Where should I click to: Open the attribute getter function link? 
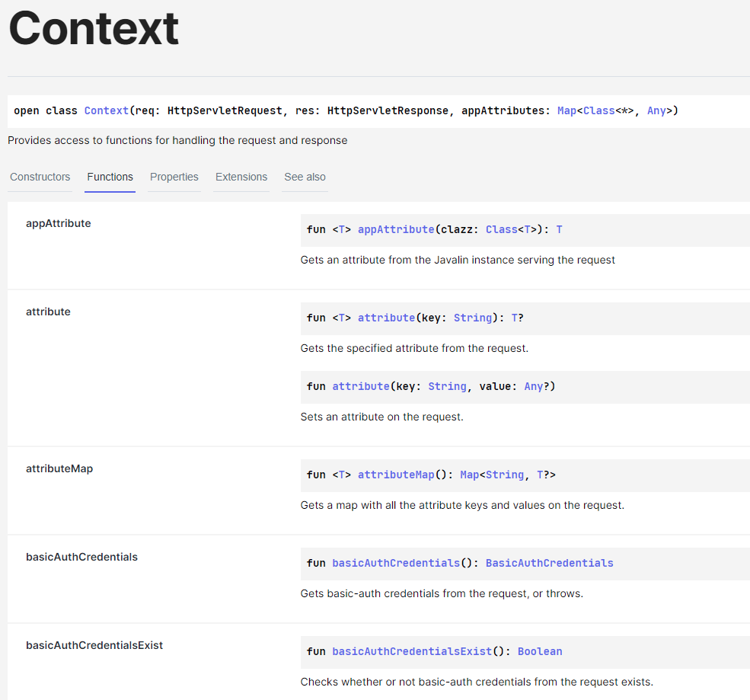point(386,318)
